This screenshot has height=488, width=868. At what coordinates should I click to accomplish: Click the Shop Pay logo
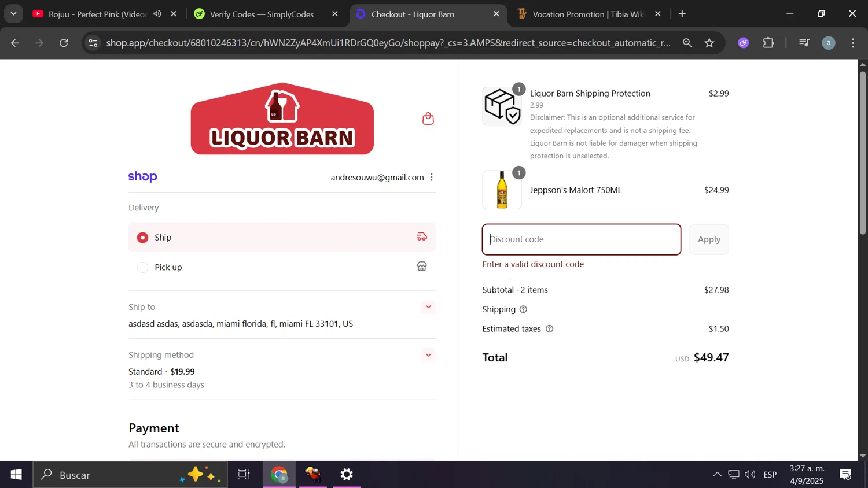pyautogui.click(x=143, y=177)
